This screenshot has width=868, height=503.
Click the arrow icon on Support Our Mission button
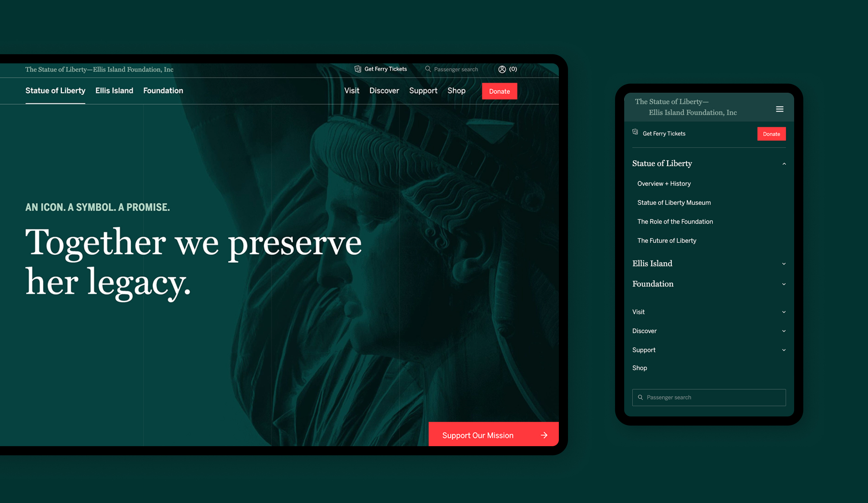tap(543, 435)
